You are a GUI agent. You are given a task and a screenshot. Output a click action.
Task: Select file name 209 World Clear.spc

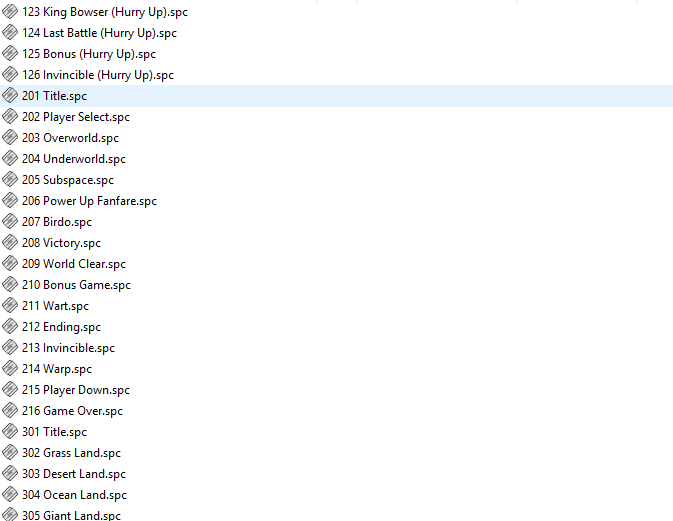click(74, 264)
